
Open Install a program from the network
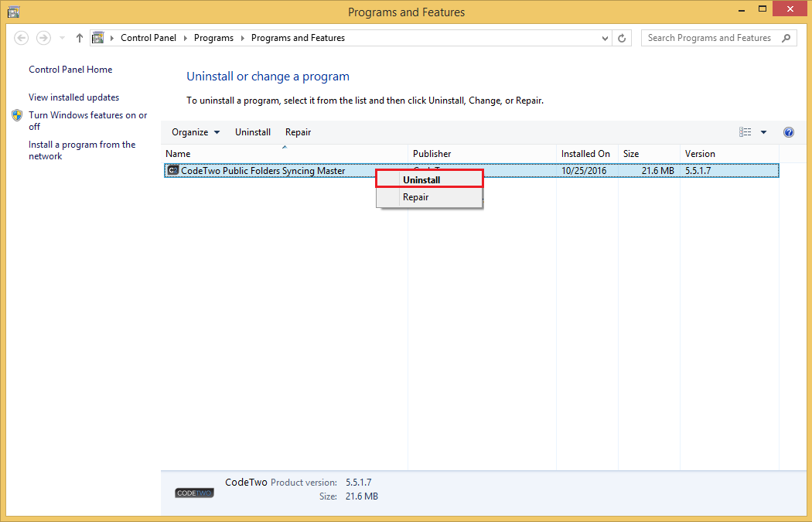[82, 150]
